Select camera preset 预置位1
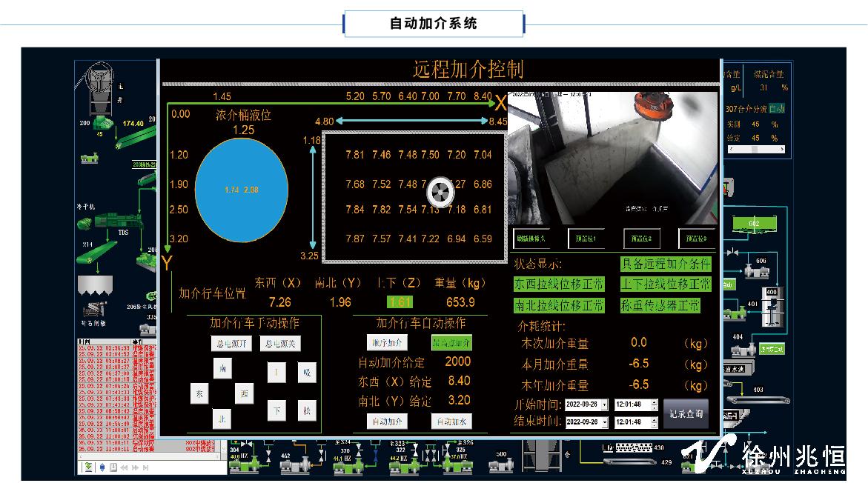 click(586, 239)
